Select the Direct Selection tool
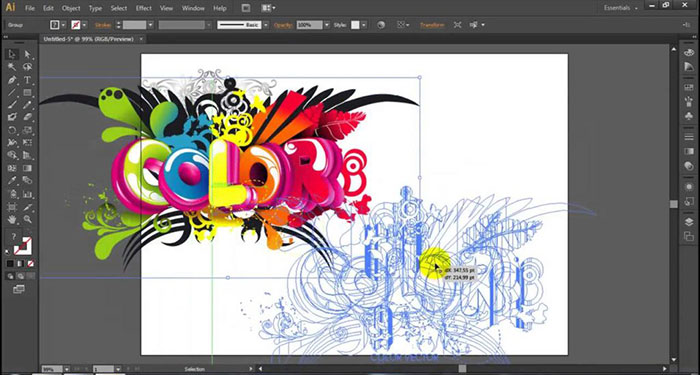This screenshot has height=375, width=700. (x=28, y=54)
